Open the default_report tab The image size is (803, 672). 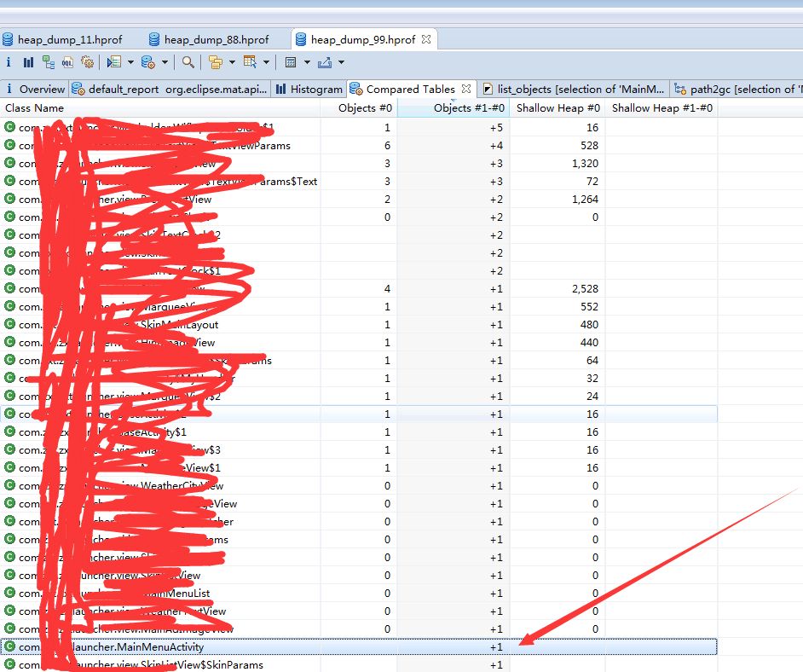170,90
